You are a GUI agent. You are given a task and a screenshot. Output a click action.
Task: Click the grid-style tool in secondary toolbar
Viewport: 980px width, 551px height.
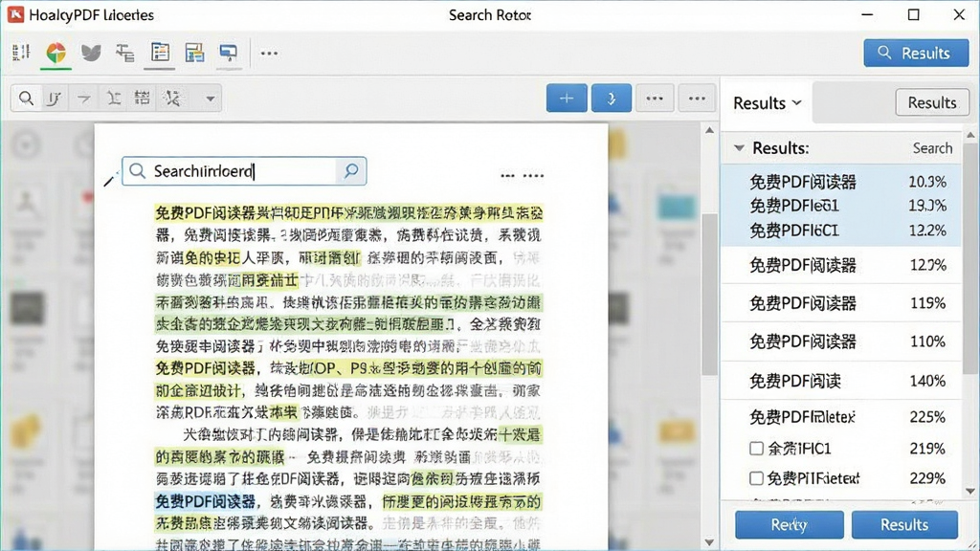[x=142, y=99]
